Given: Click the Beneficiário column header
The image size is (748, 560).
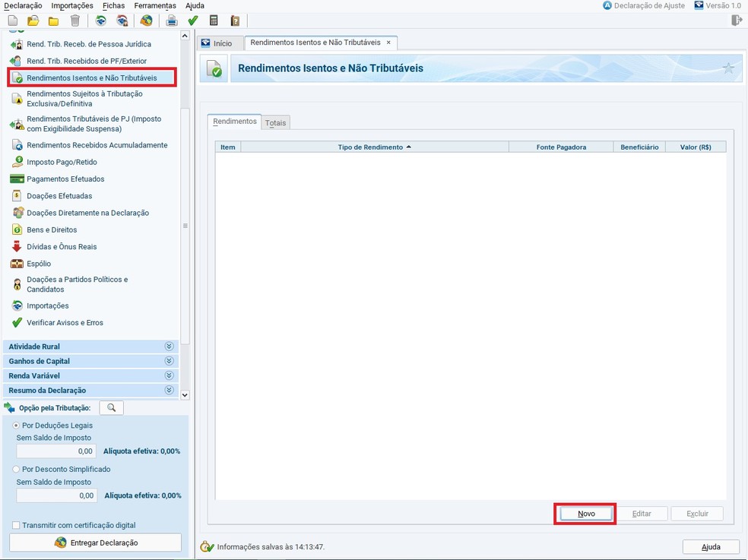Looking at the screenshot, I should coord(639,147).
